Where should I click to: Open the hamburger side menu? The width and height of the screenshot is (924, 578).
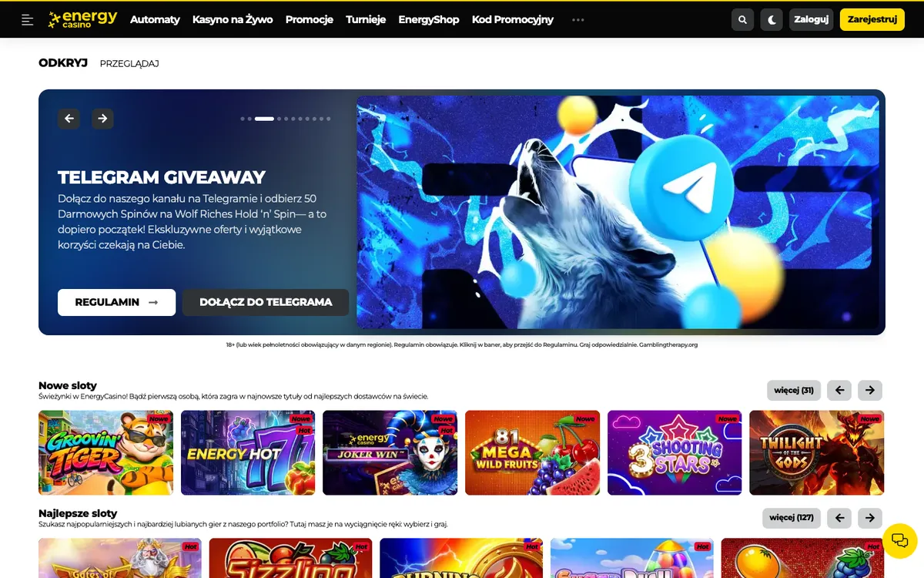click(x=28, y=20)
